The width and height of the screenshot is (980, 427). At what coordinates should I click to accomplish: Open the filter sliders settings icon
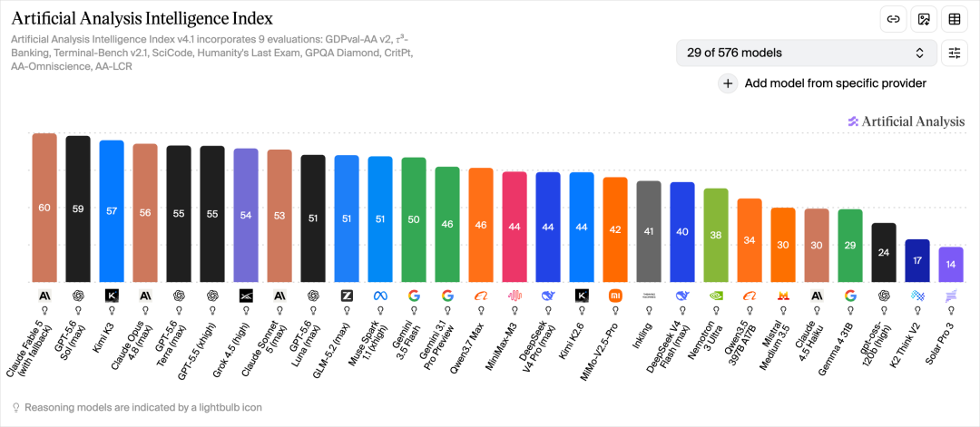coord(955,53)
